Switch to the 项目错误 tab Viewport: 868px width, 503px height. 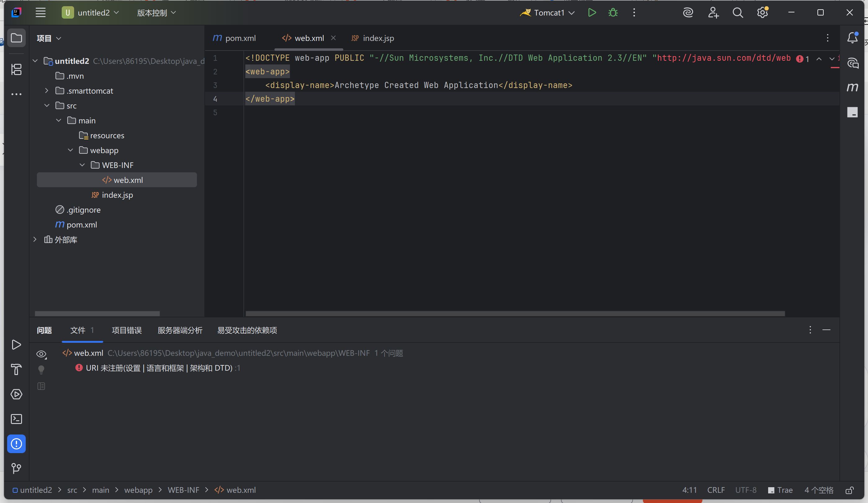(x=127, y=330)
